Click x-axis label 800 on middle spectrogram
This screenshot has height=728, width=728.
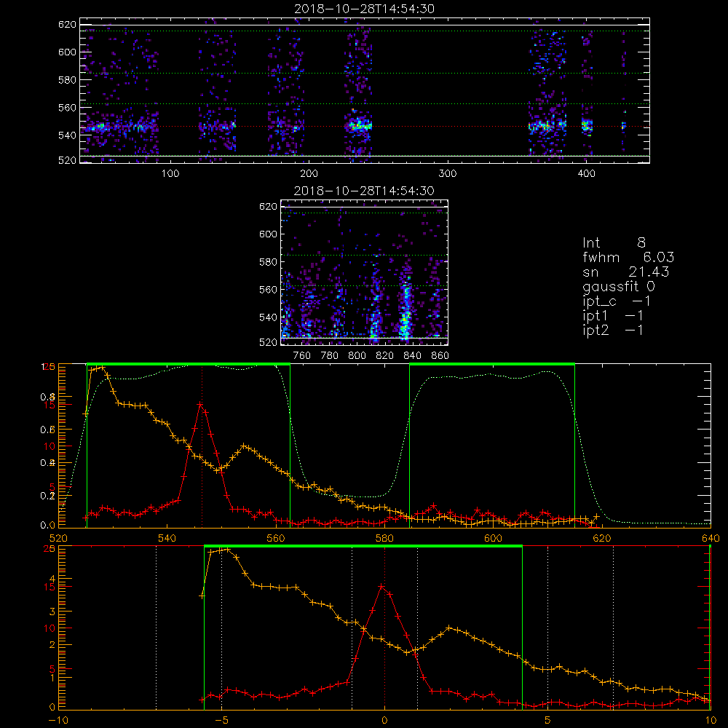[357, 356]
